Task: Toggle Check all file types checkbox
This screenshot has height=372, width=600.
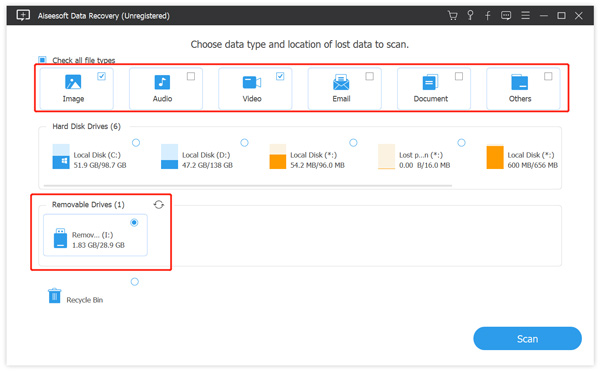Action: coord(42,60)
